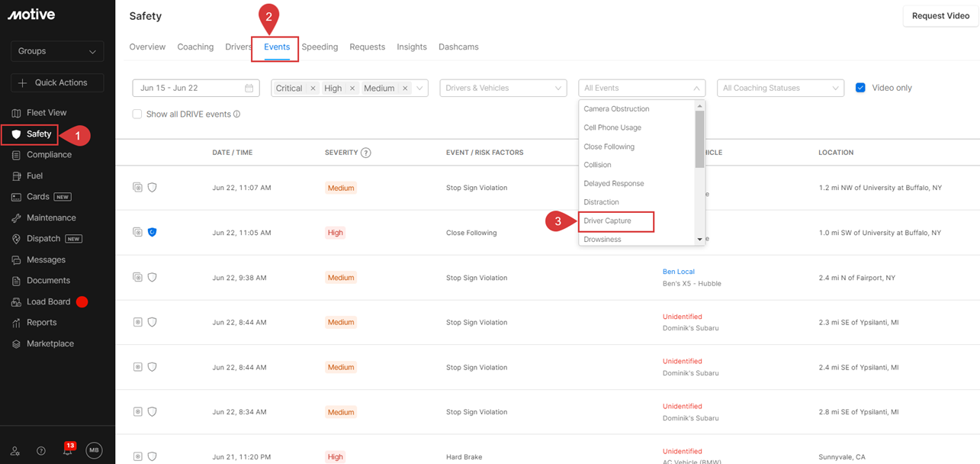Viewport: 980px width, 464px height.
Task: Click the Request Video button
Action: pyautogui.click(x=940, y=16)
